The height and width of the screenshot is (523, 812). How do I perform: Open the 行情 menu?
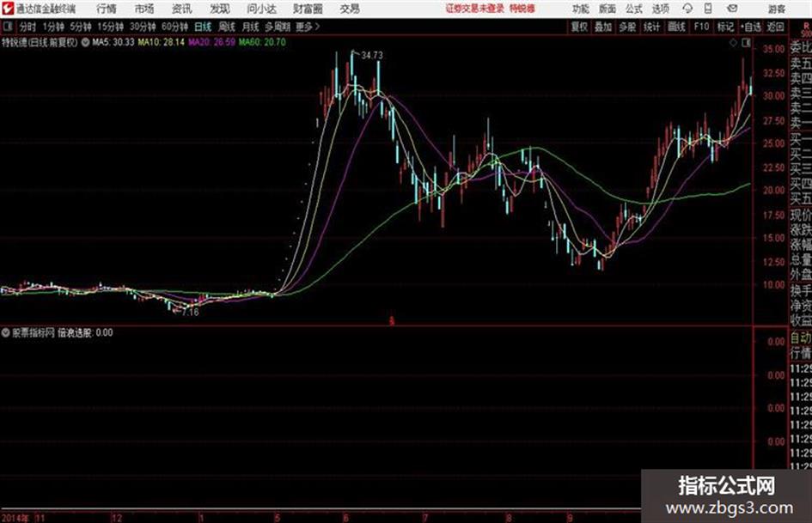(107, 9)
